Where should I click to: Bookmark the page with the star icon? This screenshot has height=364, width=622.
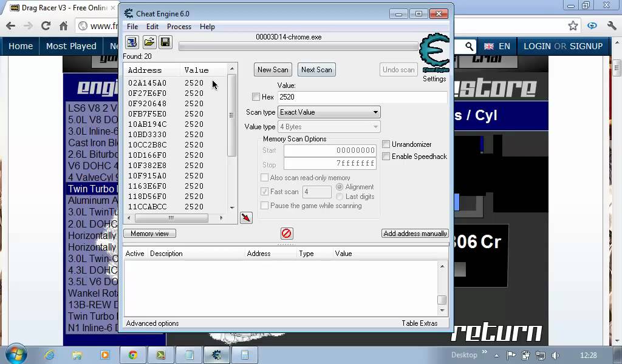point(573,26)
